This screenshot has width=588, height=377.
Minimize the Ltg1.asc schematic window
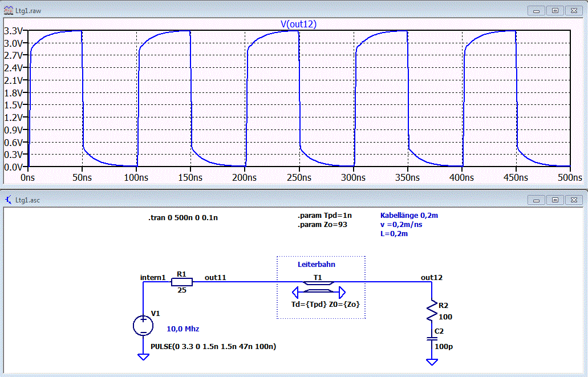536,200
